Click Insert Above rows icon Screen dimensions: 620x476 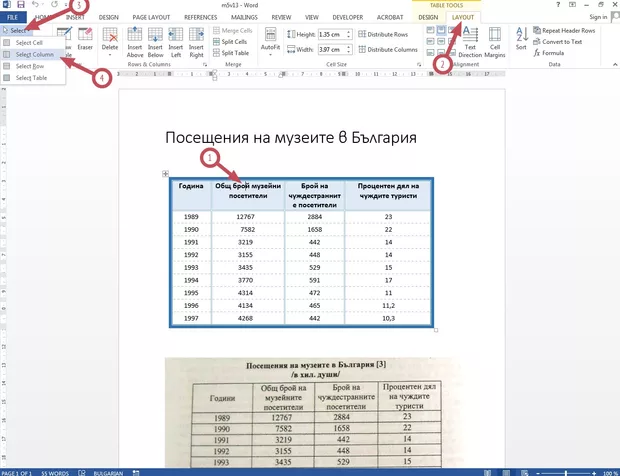pos(135,42)
